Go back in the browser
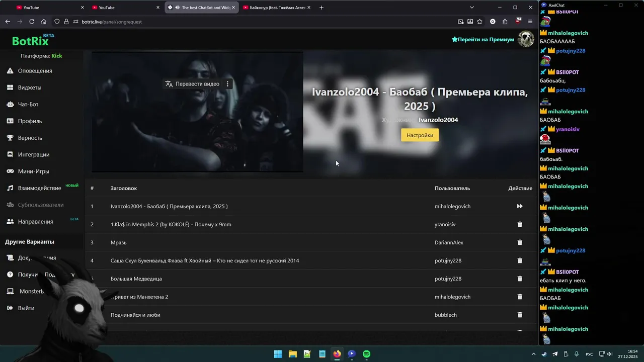 tap(8, 22)
